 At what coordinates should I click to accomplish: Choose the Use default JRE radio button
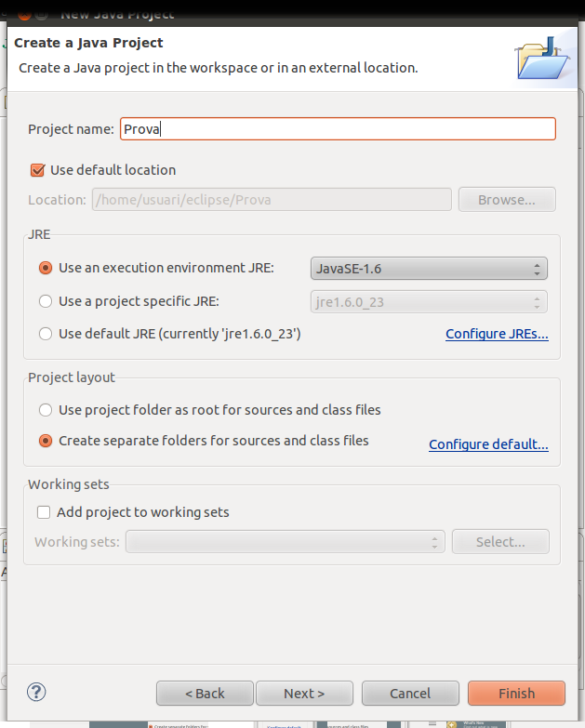pyautogui.click(x=46, y=334)
